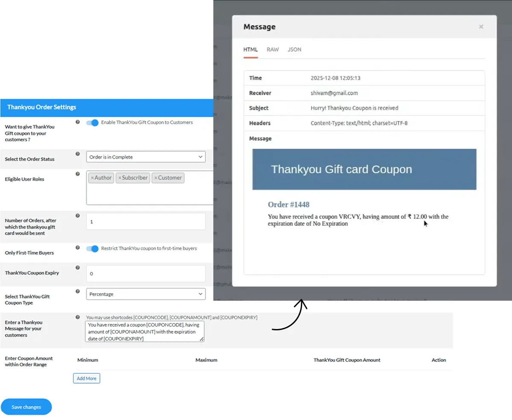The height and width of the screenshot is (420, 512).
Task: Open the JSON tab in Message dialog
Action: click(x=294, y=50)
